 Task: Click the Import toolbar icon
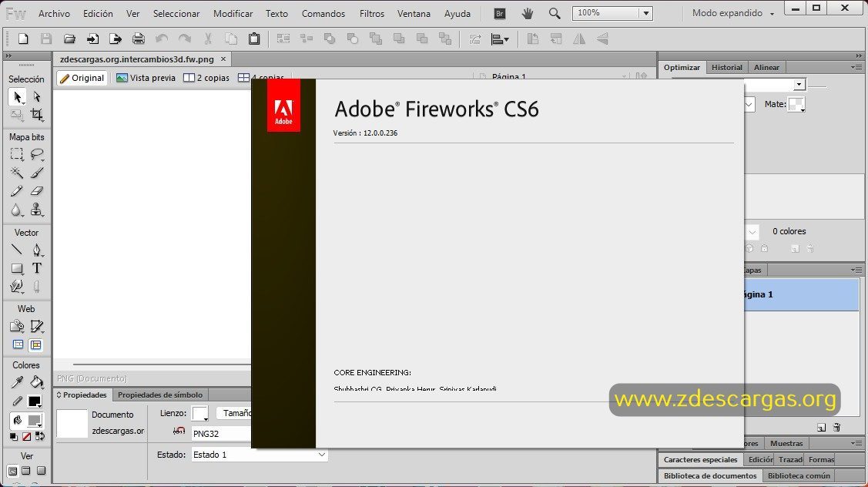pyautogui.click(x=92, y=39)
